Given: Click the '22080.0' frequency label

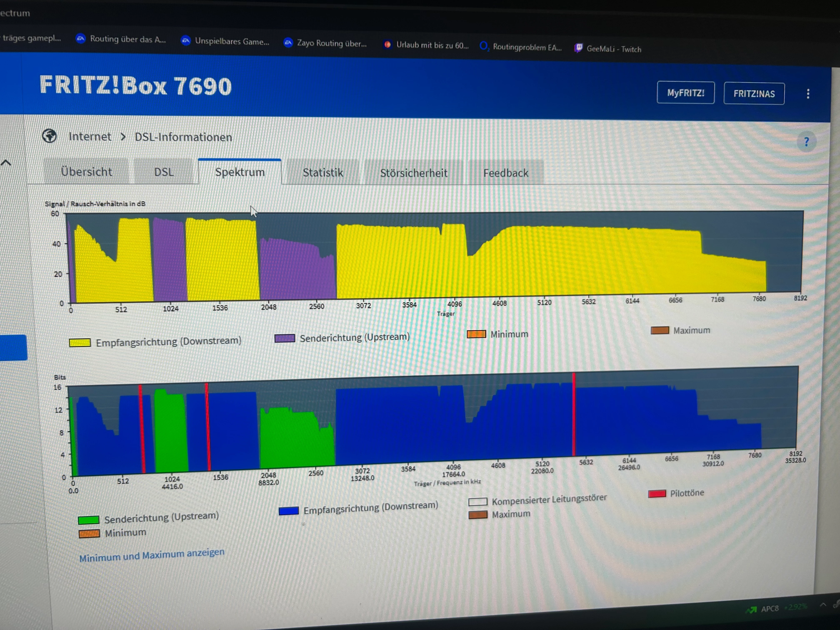Looking at the screenshot, I should (542, 471).
